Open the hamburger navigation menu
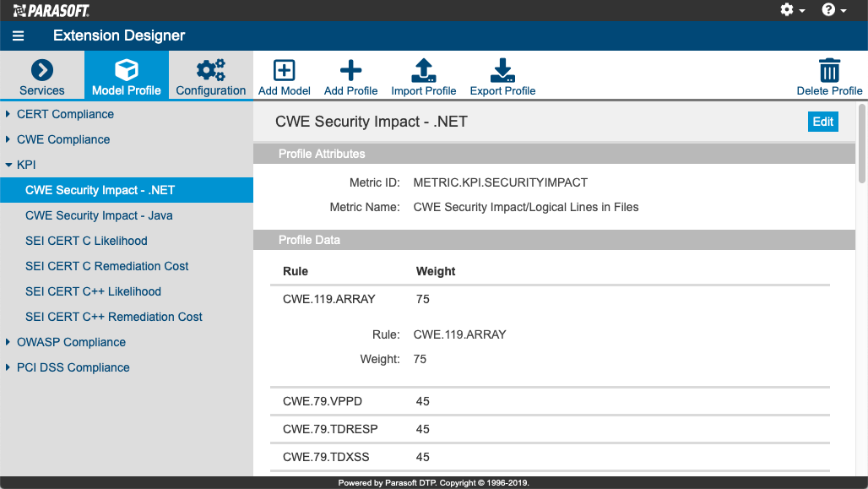 pyautogui.click(x=19, y=36)
